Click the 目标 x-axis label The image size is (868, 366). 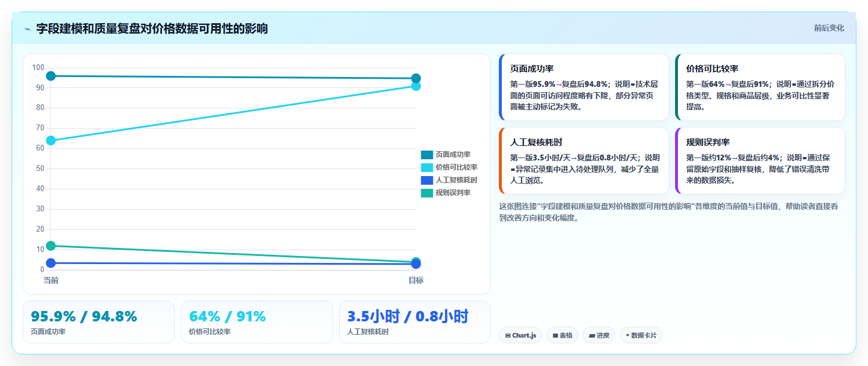pos(416,280)
